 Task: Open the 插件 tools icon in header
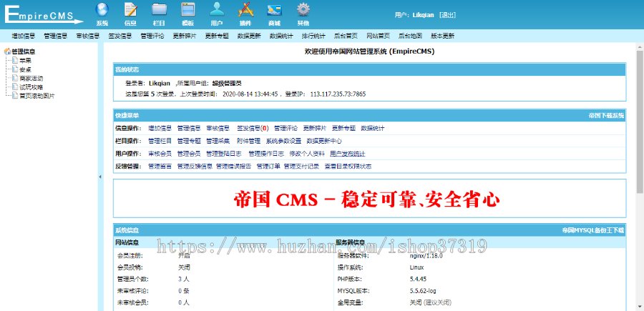[245, 9]
